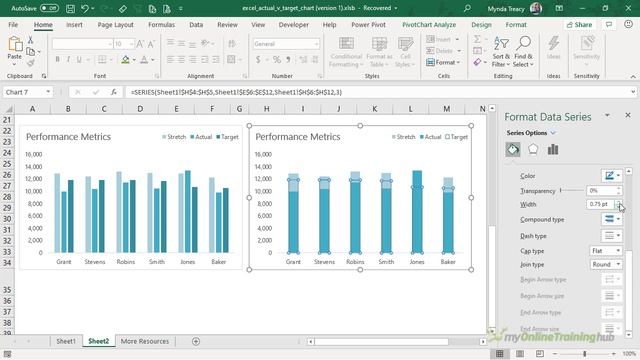Click the AutoSum sigma icon
Image resolution: width=640 pixels, height=360 pixels.
477,39
